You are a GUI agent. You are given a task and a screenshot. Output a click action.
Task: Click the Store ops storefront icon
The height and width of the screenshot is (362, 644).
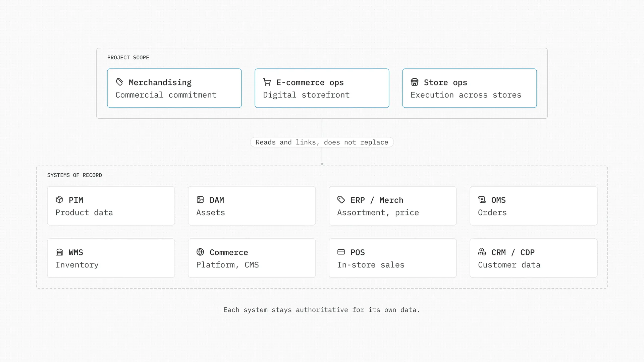coord(415,82)
